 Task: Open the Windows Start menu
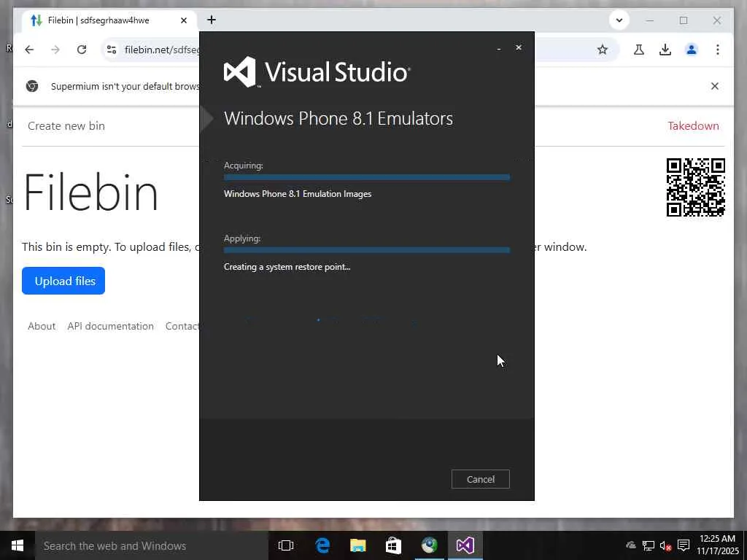point(18,545)
